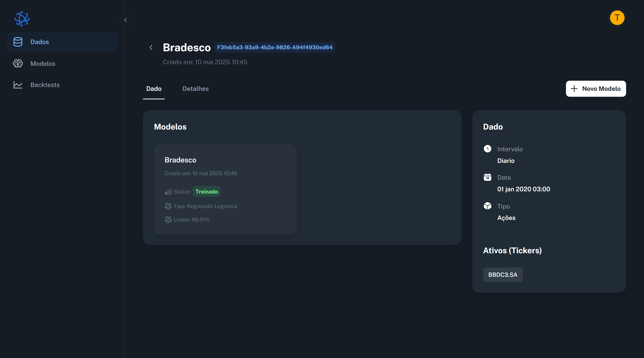
Task: Click the 'Criado em: 10 mai 2025 10:45' text
Action: click(205, 62)
